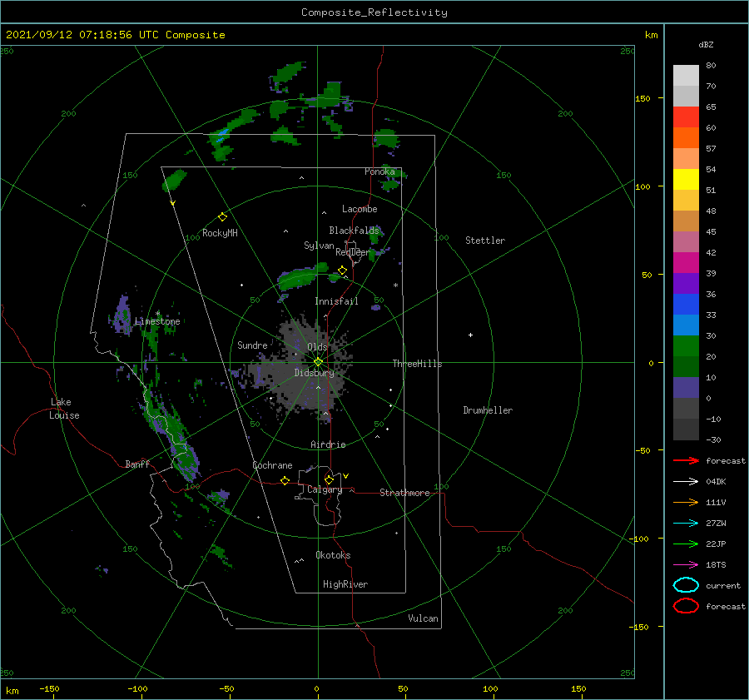Click the white 04DK arrow legend icon
Image resolution: width=749 pixels, height=700 pixels.
[x=686, y=481]
